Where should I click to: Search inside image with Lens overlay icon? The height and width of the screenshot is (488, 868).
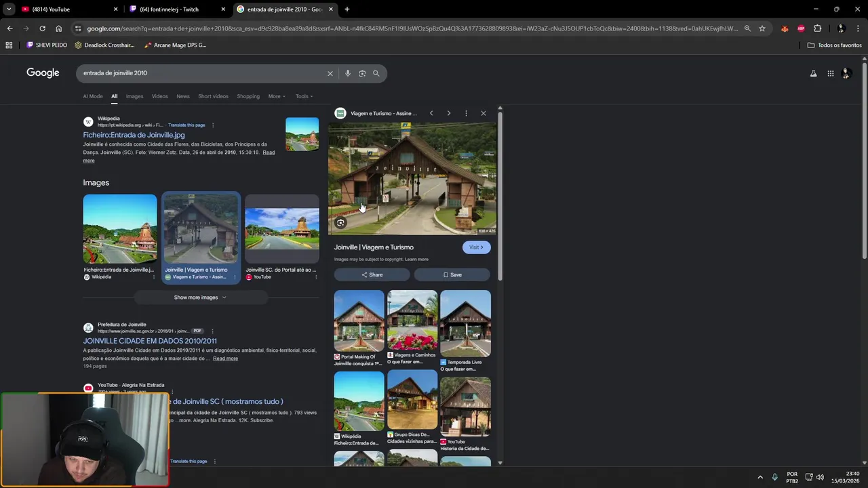(x=340, y=222)
